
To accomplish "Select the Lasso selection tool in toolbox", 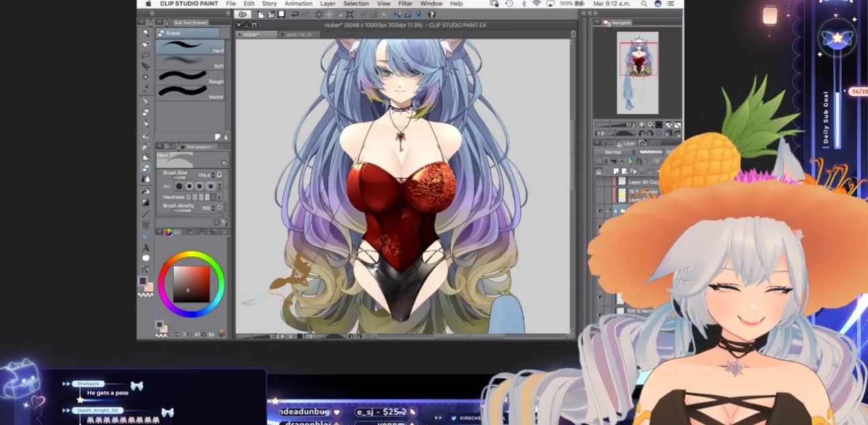I will coord(145,55).
